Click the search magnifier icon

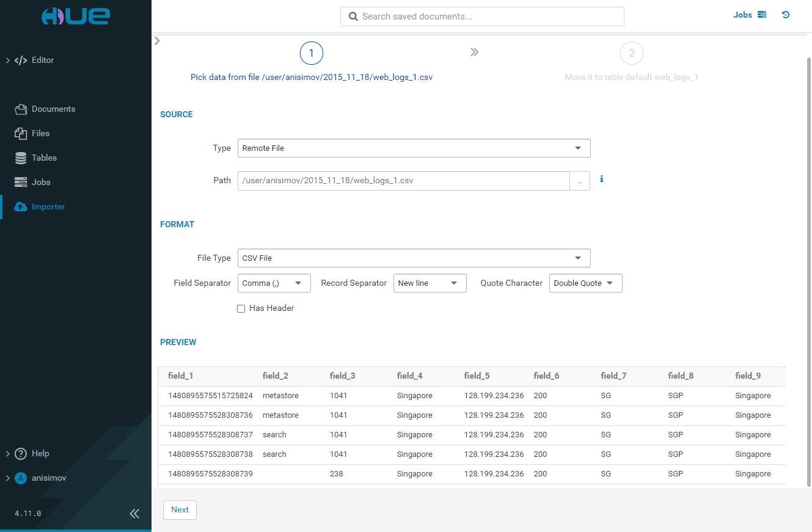coord(353,16)
